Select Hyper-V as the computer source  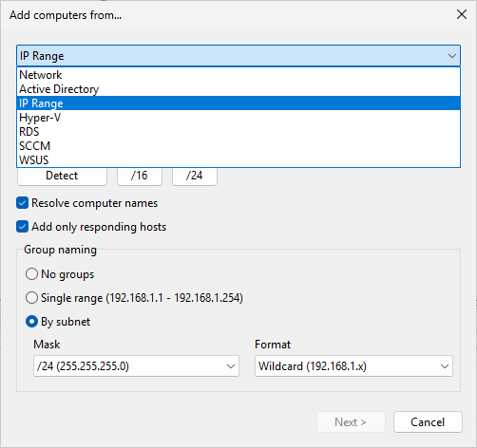[x=238, y=118]
